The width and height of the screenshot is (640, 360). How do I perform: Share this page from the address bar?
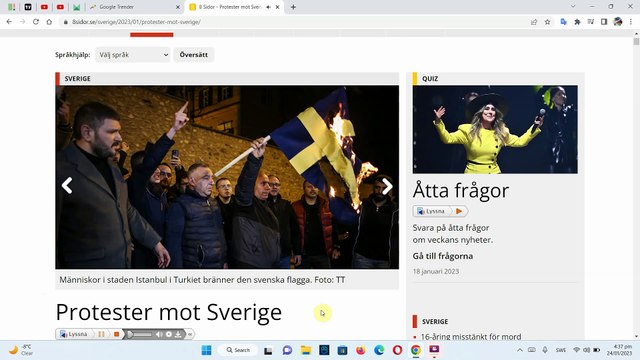click(x=534, y=22)
